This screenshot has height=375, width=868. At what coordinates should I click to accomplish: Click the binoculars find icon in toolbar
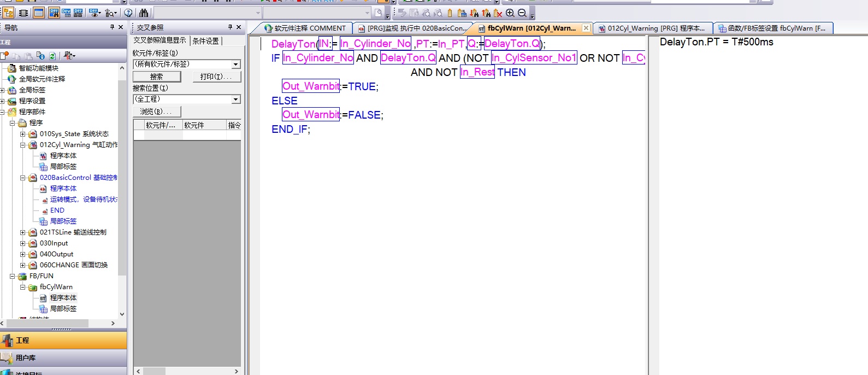[x=144, y=13]
